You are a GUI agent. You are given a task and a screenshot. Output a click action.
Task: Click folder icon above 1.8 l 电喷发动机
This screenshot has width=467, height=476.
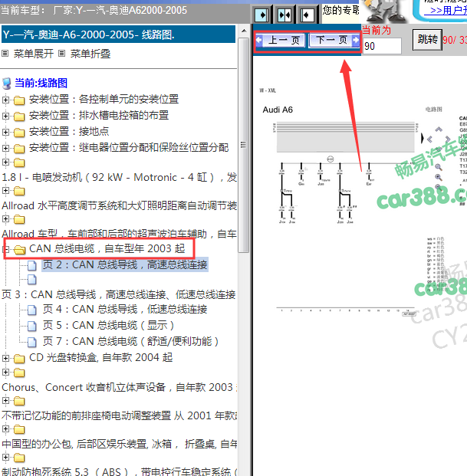[19, 162]
